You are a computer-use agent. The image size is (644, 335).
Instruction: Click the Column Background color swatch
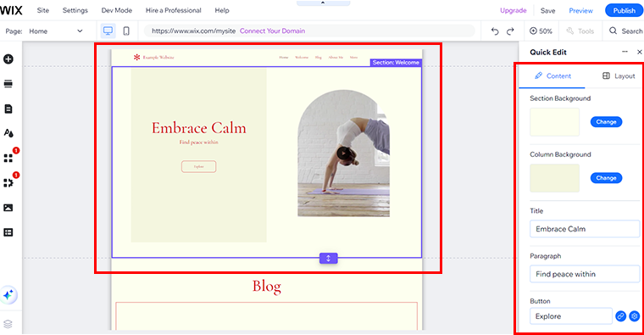554,178
